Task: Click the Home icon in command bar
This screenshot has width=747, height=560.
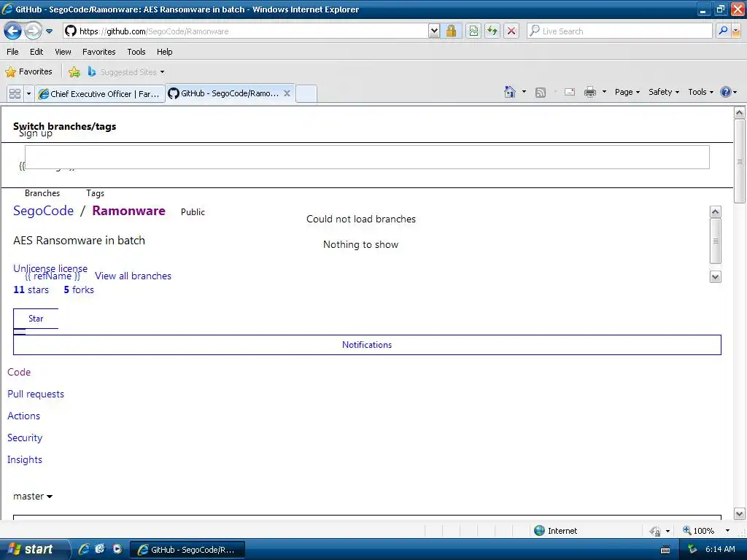Action: click(x=510, y=92)
